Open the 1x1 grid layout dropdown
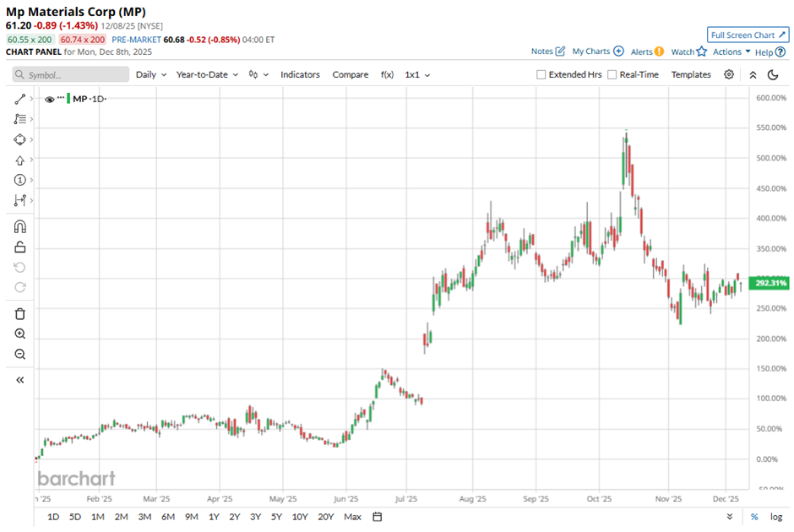Image resolution: width=794 pixels, height=532 pixels. click(x=417, y=74)
